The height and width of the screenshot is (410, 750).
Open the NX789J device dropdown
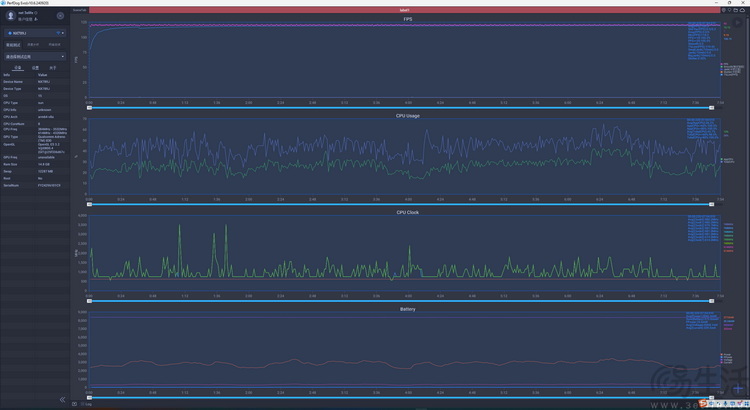pos(35,33)
